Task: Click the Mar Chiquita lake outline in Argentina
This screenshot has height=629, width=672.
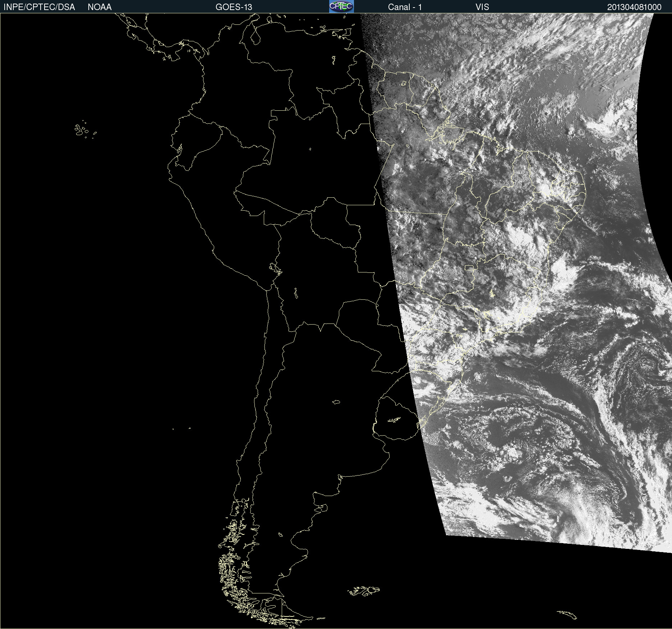Action: point(336,402)
